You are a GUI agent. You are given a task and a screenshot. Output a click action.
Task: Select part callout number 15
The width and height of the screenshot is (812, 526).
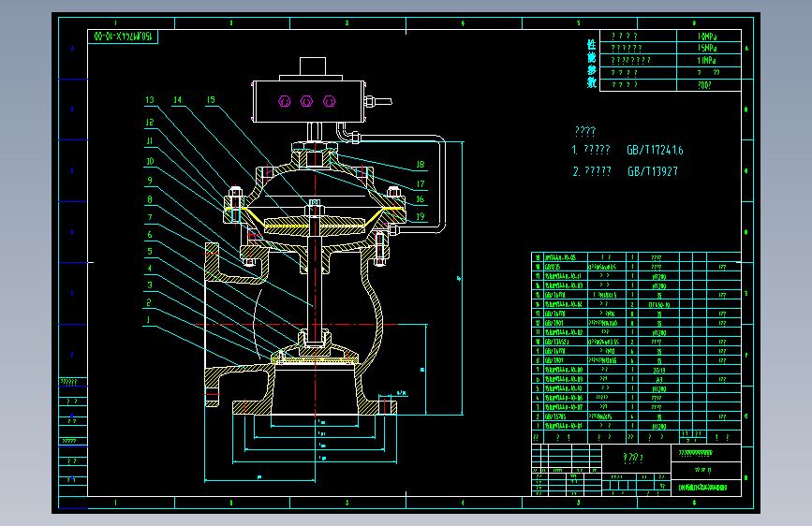[211, 100]
